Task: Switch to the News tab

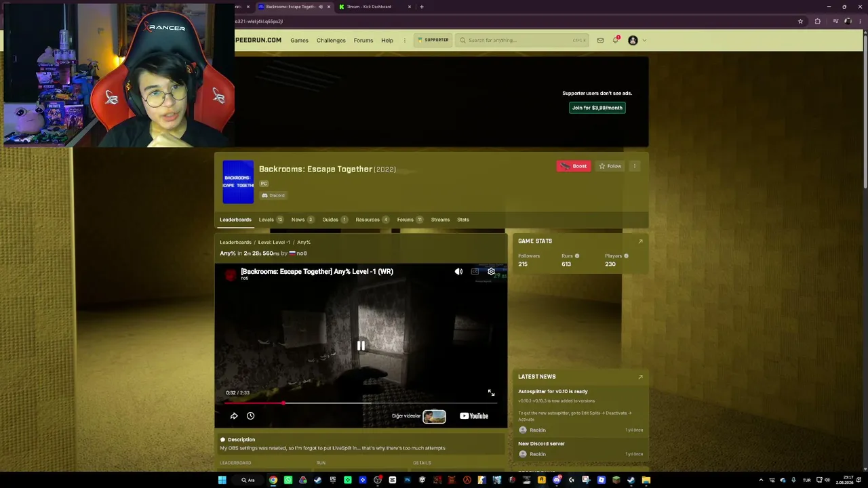Action: pyautogui.click(x=302, y=220)
